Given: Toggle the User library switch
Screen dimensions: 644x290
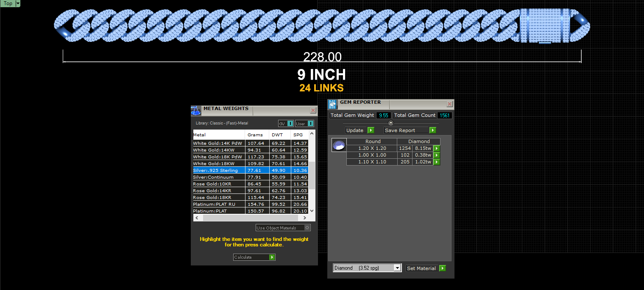Looking at the screenshot, I should pos(310,124).
